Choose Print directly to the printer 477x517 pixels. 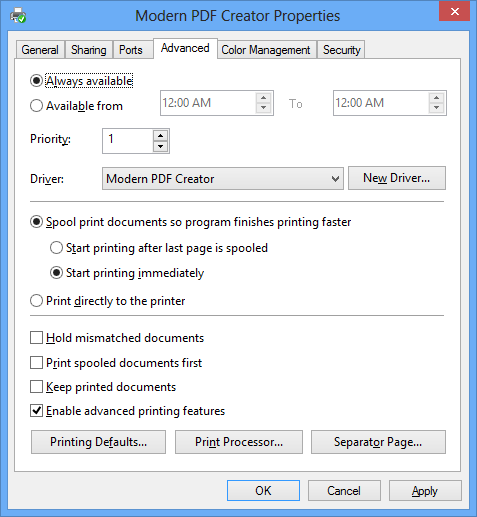(x=36, y=301)
